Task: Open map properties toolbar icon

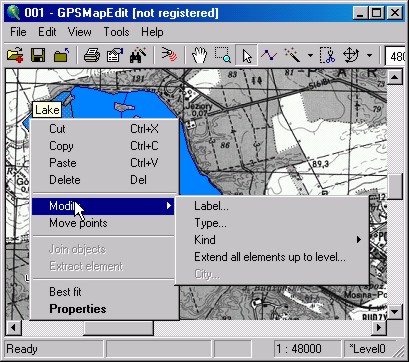Action: click(x=114, y=55)
